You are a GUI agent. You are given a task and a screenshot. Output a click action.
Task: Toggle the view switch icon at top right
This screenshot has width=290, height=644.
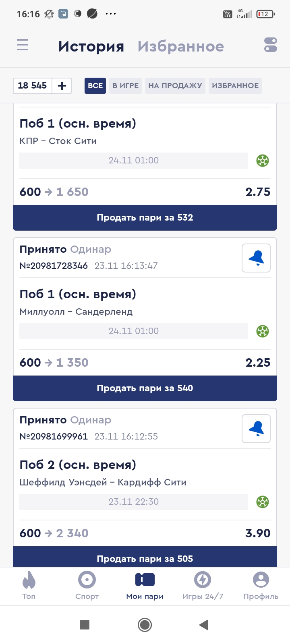coord(271,45)
